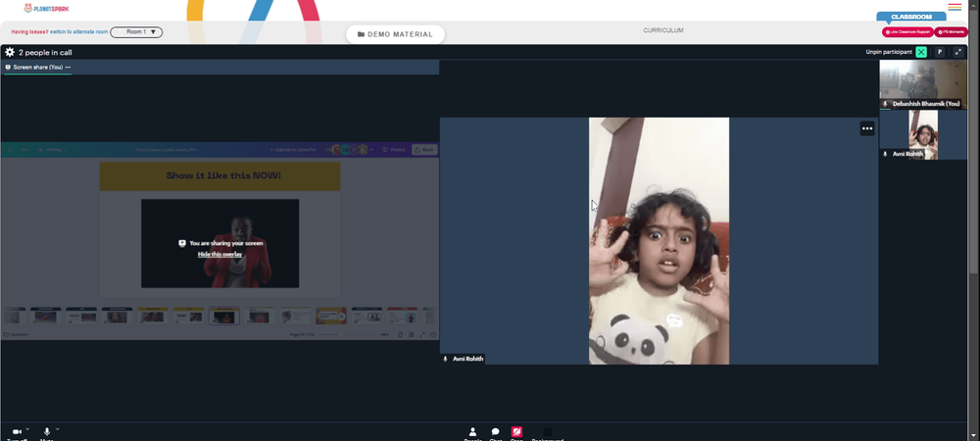
Task: Mute the microphone in the bottom bar
Action: pos(47,431)
